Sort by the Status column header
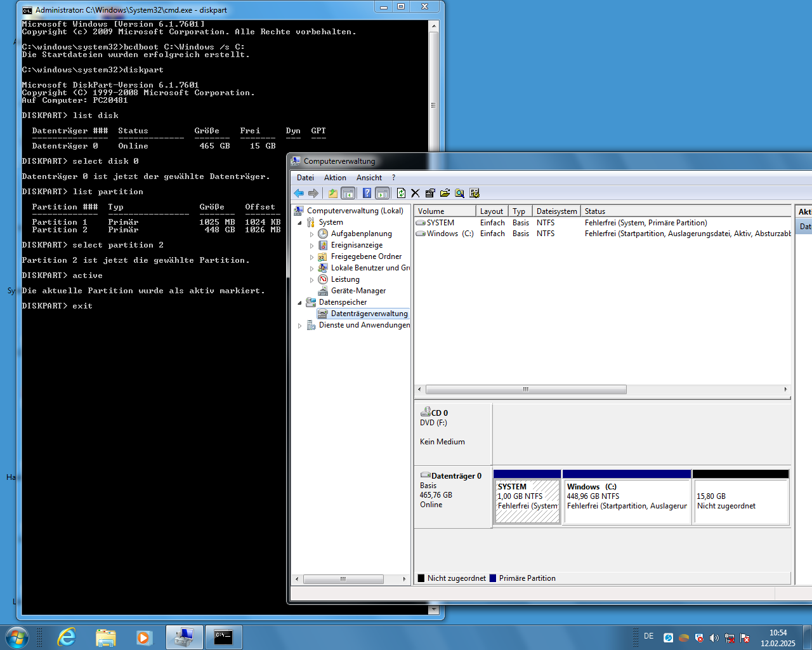Image resolution: width=812 pixels, height=650 pixels. click(x=686, y=211)
